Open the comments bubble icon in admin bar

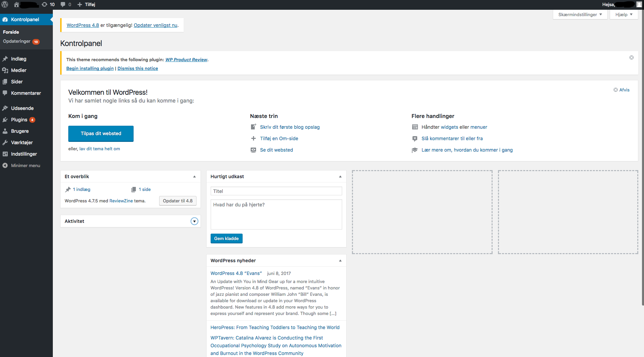coord(66,4)
